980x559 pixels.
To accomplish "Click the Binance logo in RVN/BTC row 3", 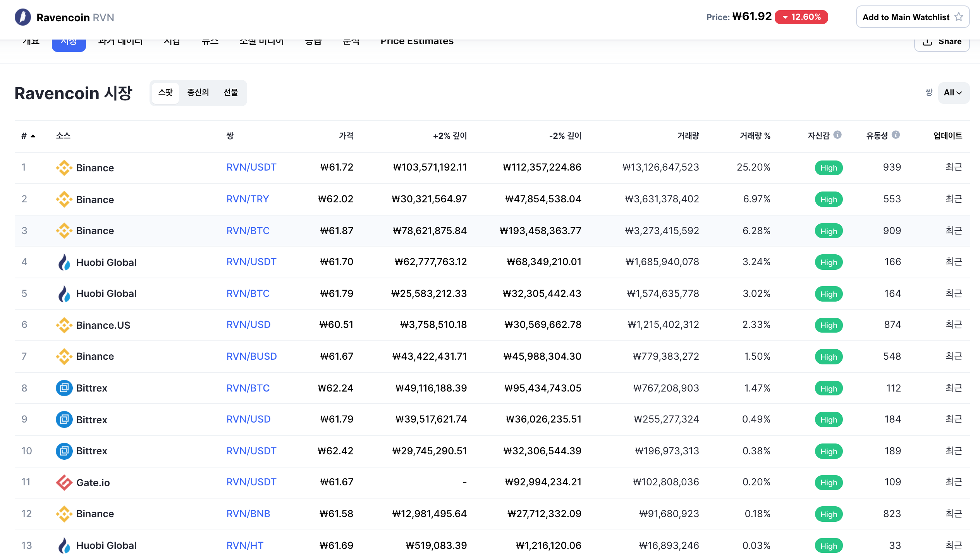I will point(64,231).
